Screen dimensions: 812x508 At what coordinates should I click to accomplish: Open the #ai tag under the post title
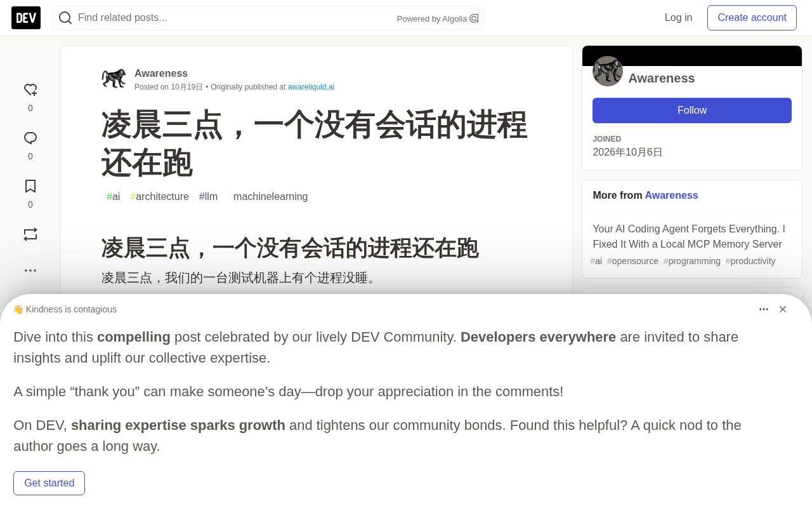click(114, 197)
